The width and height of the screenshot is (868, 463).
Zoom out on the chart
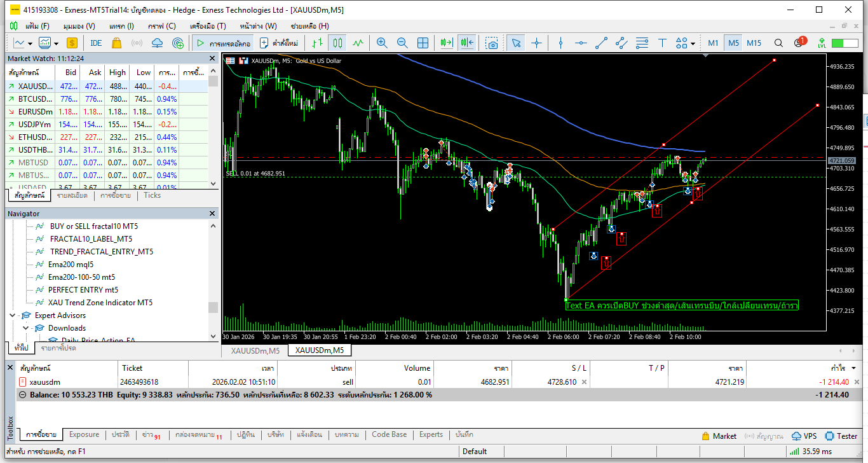(x=402, y=43)
